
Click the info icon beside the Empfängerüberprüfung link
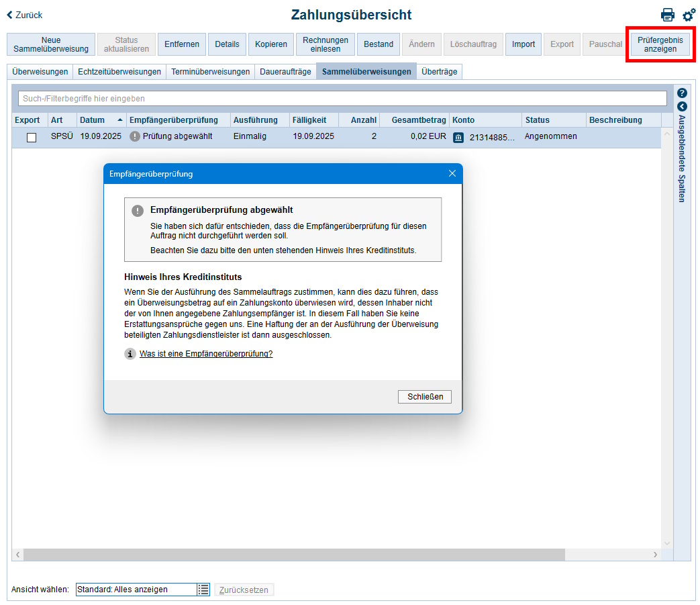pos(130,353)
